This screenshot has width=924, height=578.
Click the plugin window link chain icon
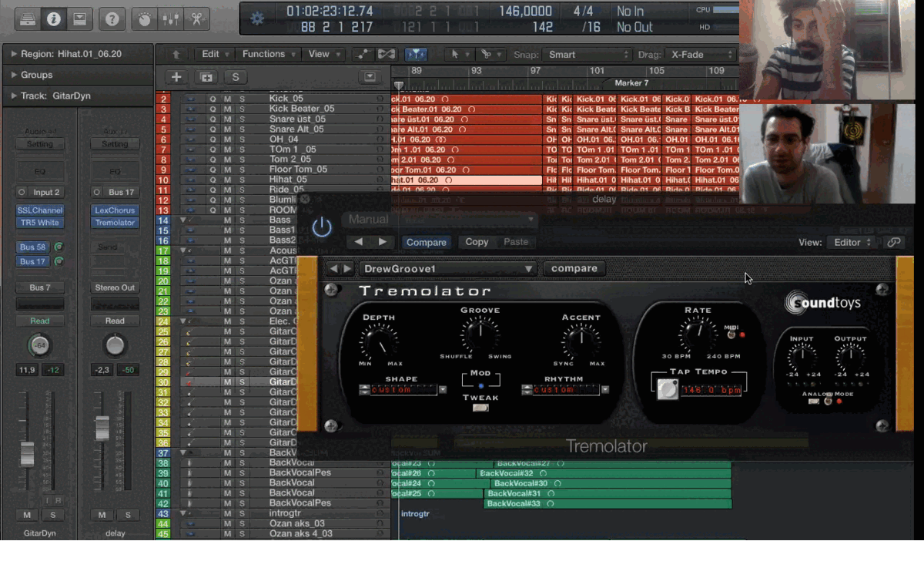[x=894, y=242]
